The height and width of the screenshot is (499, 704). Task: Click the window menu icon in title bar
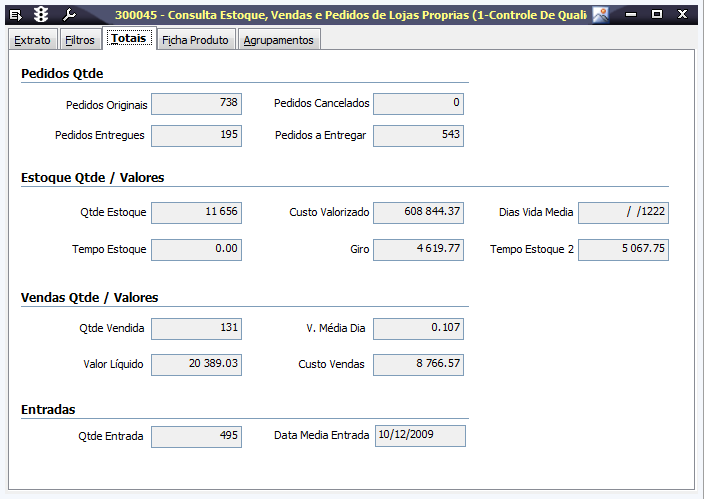click(x=15, y=15)
